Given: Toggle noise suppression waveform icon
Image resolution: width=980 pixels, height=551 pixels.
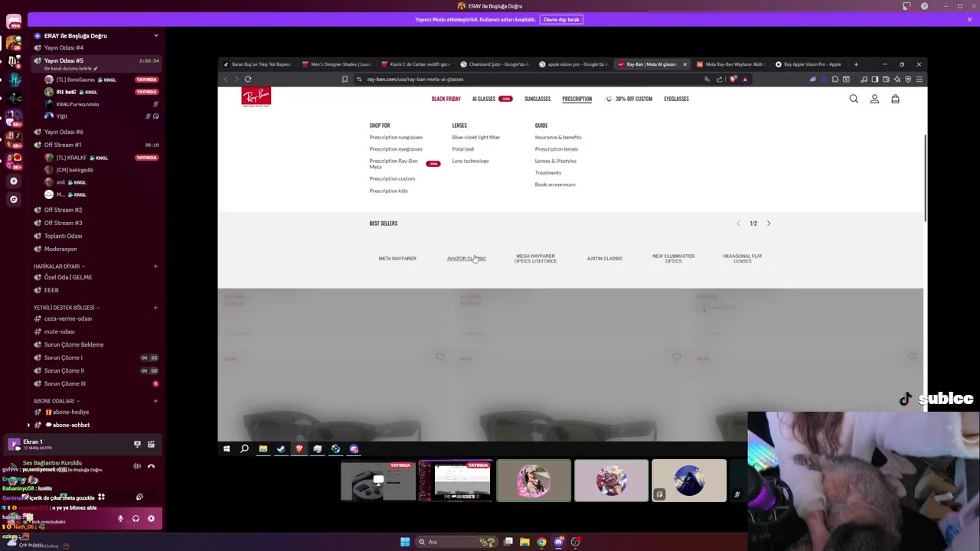Looking at the screenshot, I should pyautogui.click(x=137, y=466).
